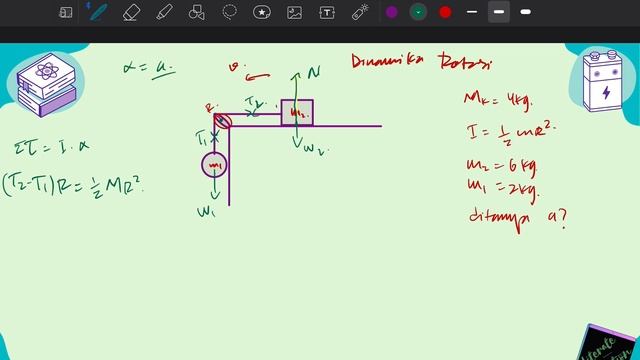
Task: Open the page view tool icon
Action: coord(65,12)
